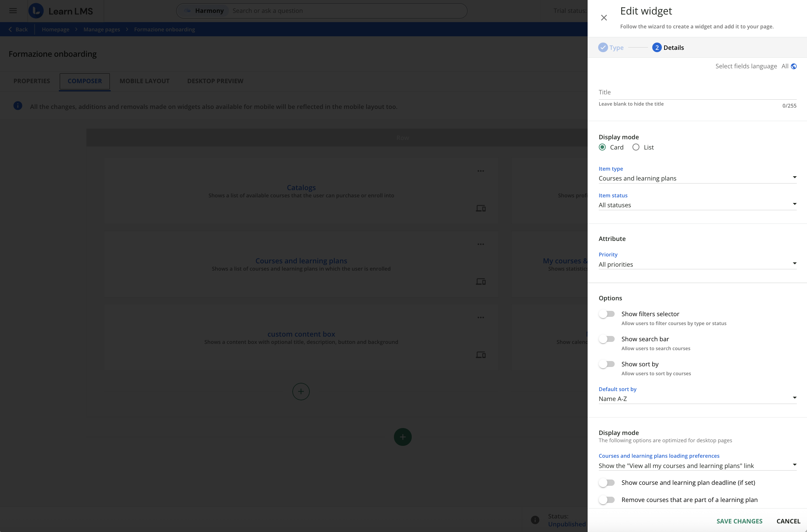Close the Edit widget panel

604,17
